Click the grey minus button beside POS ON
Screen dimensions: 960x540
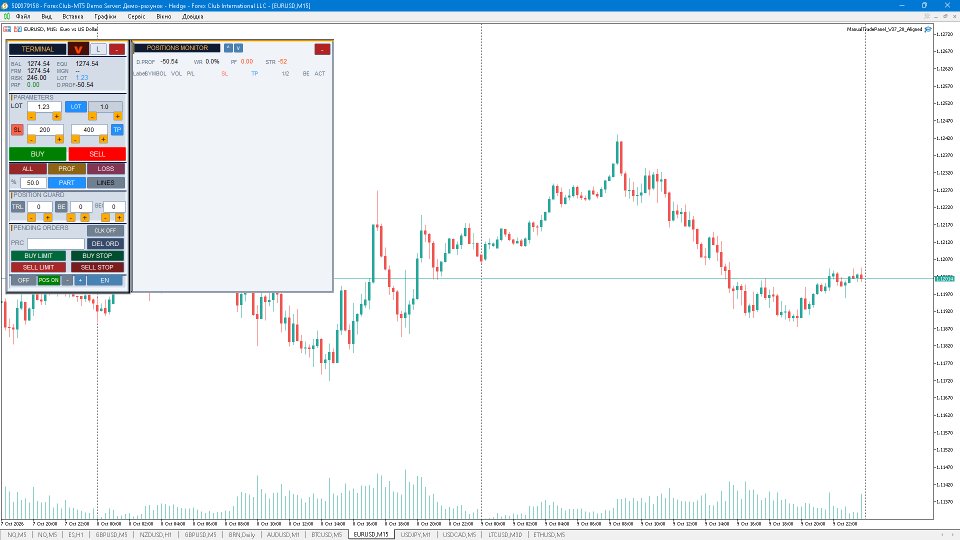tap(67, 280)
